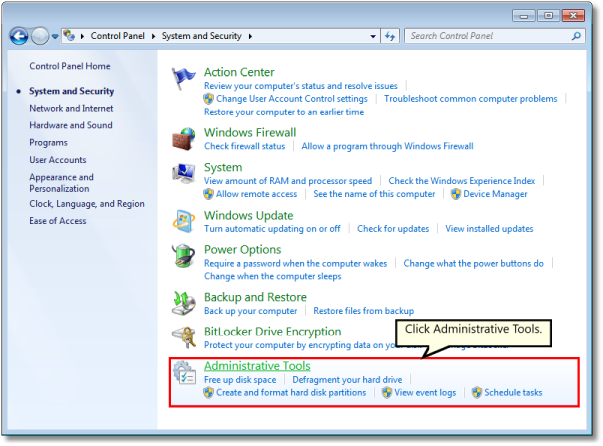Open Administrative Tools heading link
Viewport: 603px width, 446px height.
tap(257, 366)
